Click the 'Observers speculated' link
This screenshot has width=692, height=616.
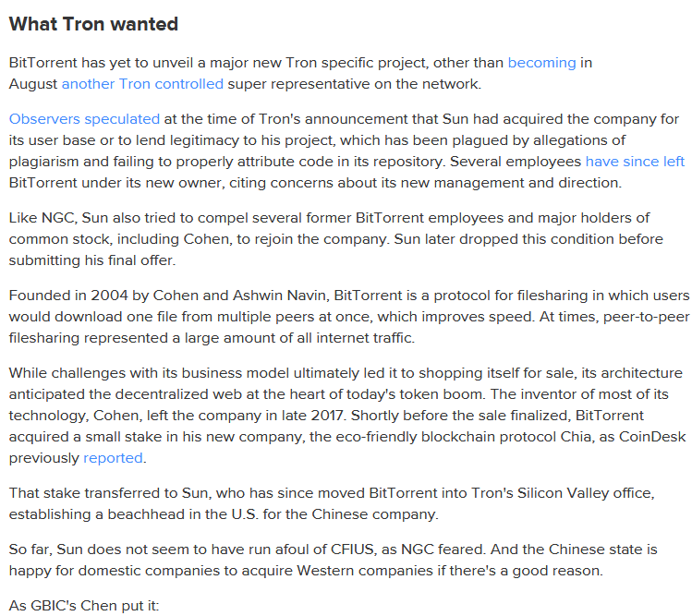click(x=84, y=119)
